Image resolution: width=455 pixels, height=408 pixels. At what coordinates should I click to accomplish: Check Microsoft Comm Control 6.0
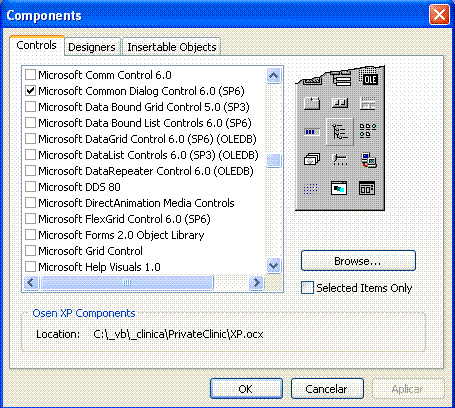pyautogui.click(x=30, y=75)
